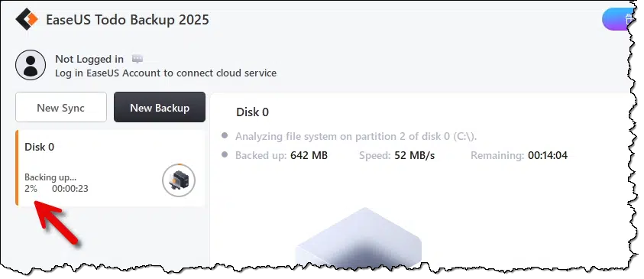Screen dimensions: 644x279
Task: Click the bullet next to Analyzing file system
Action: click(225, 135)
